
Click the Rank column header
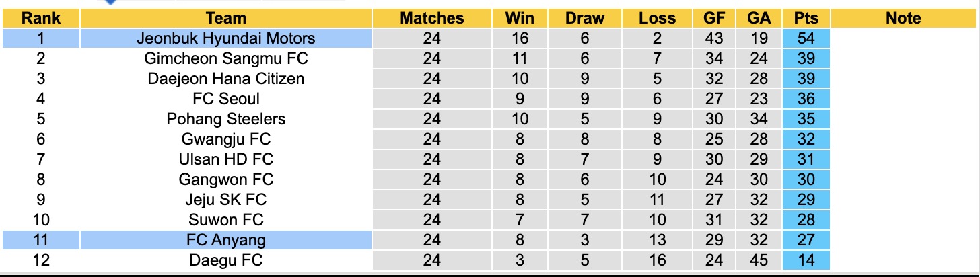click(x=41, y=19)
